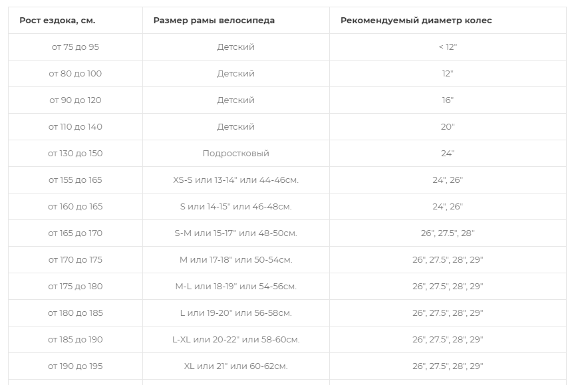The image size is (588, 385).
Task: Click the '20"' wheel diameter cell
Action: [x=448, y=127]
